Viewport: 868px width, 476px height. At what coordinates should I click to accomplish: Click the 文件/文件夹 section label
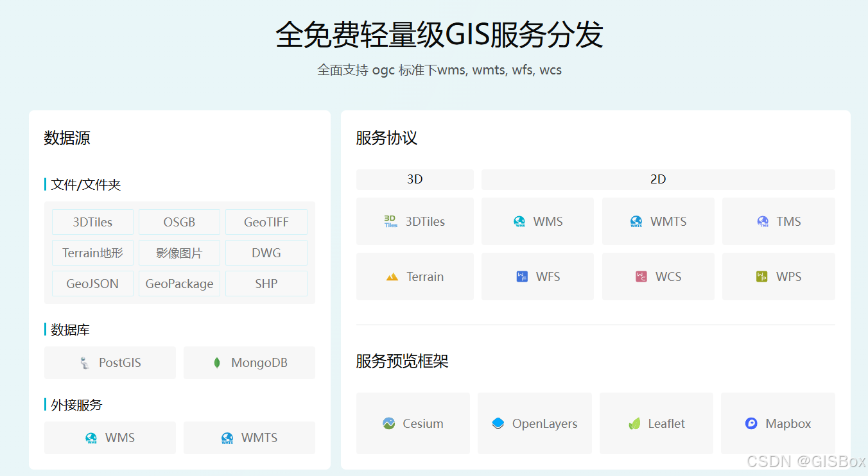click(86, 185)
